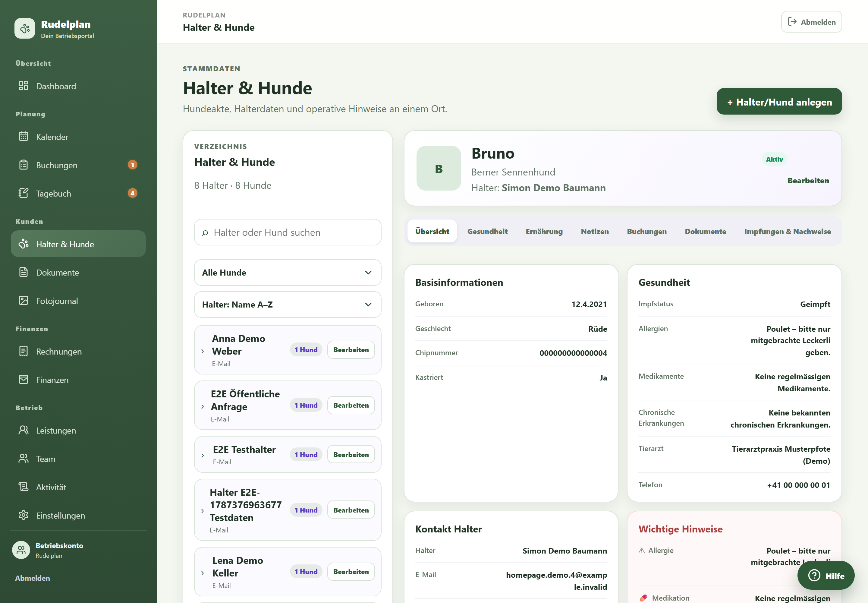Switch to the Ernährung tab

tap(544, 231)
